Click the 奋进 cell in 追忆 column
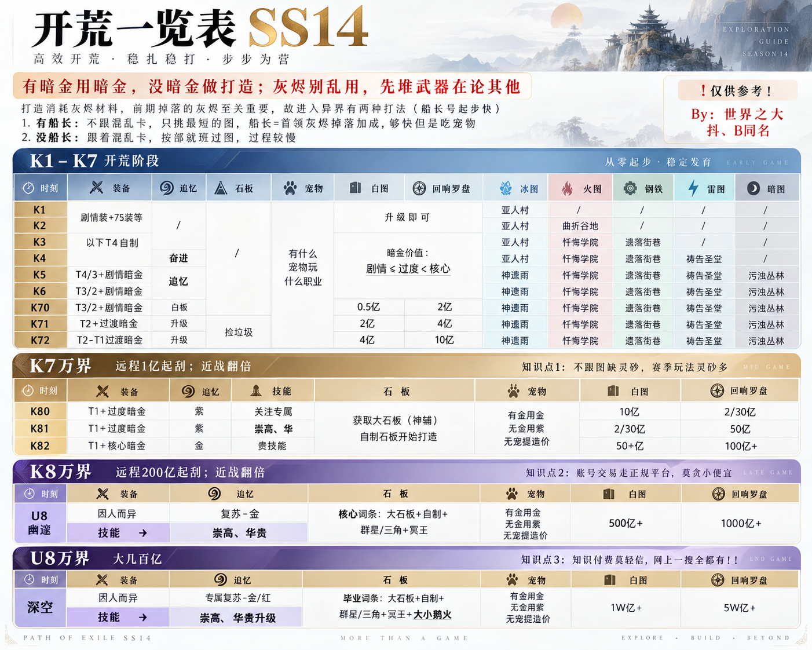The width and height of the screenshot is (812, 650). [x=178, y=258]
